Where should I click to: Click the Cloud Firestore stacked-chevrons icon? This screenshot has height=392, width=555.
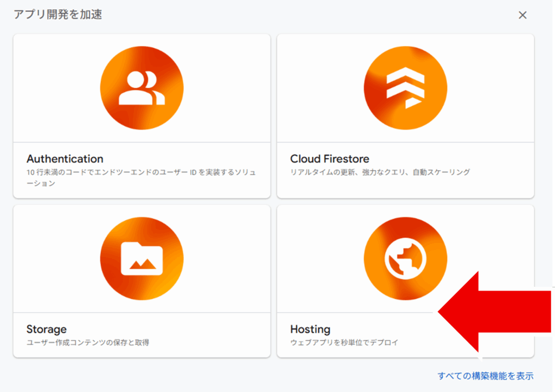(405, 88)
